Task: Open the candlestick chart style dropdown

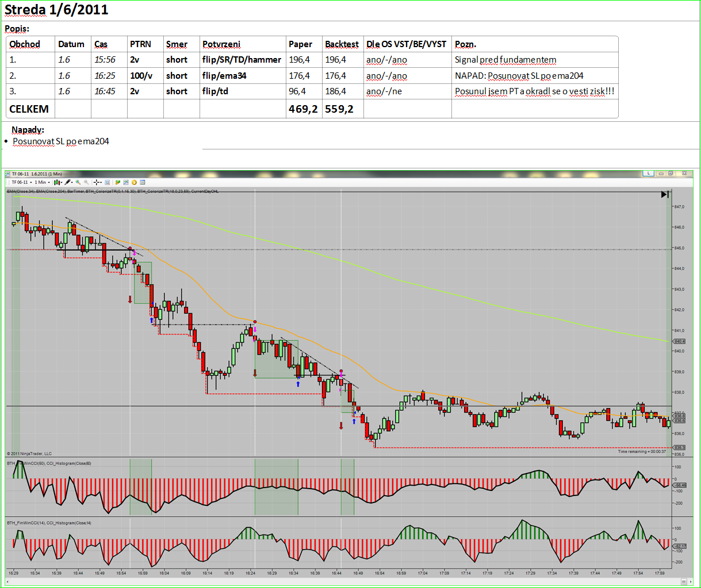Action: pos(58,182)
